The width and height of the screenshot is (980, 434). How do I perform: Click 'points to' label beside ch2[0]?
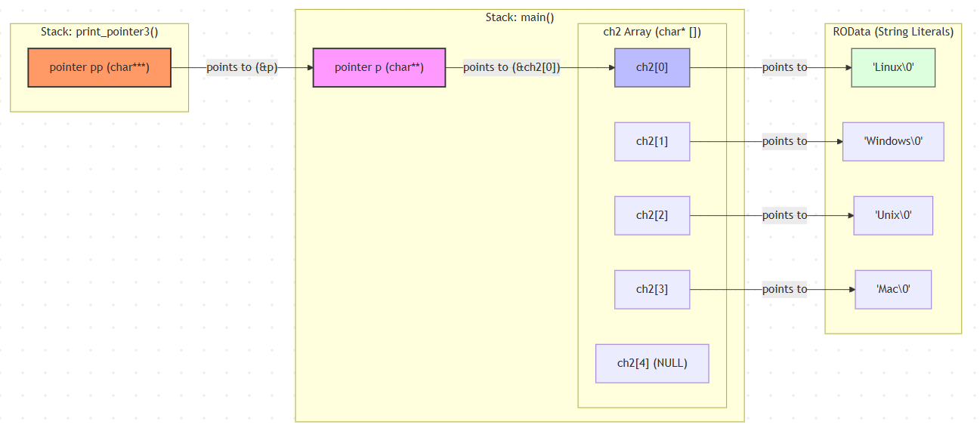click(784, 68)
